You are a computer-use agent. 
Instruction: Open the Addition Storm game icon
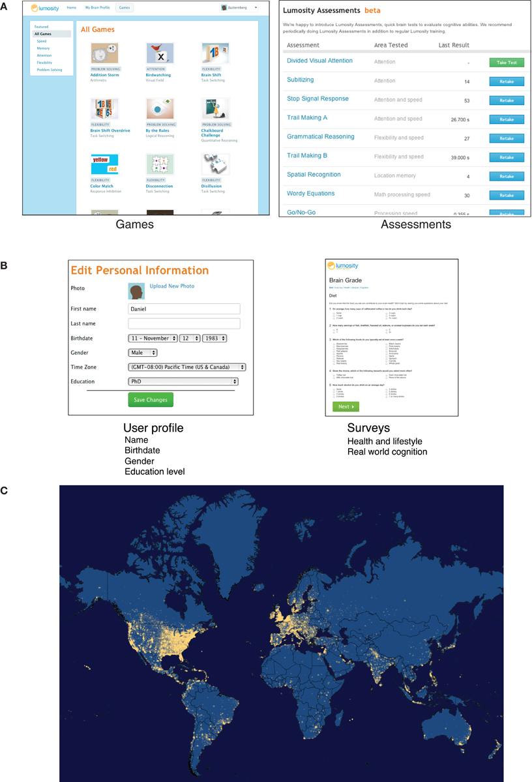pos(104,53)
